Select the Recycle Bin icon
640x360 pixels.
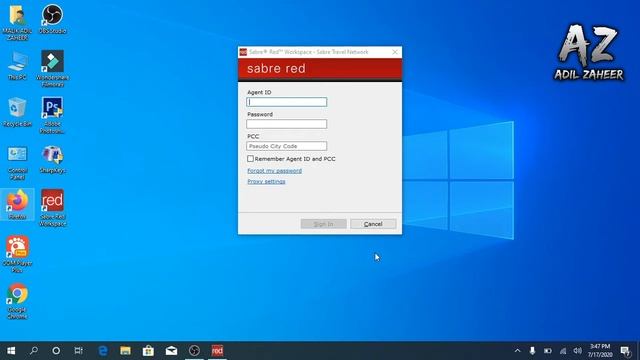tap(17, 112)
